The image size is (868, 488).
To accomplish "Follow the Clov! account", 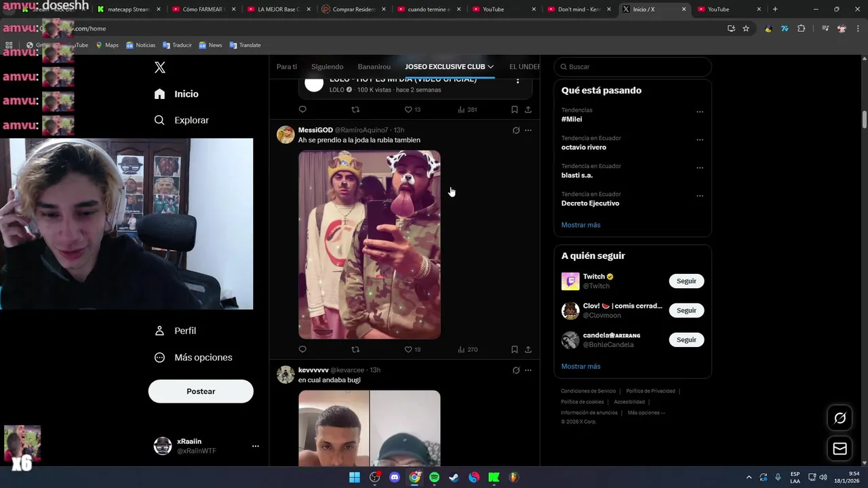I will (686, 310).
